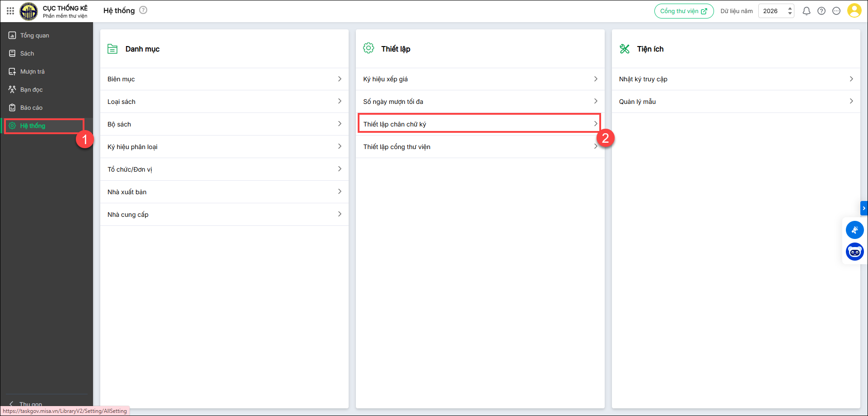This screenshot has height=416, width=868.
Task: Collapse the sidebar with Thu gọn
Action: pos(27,404)
